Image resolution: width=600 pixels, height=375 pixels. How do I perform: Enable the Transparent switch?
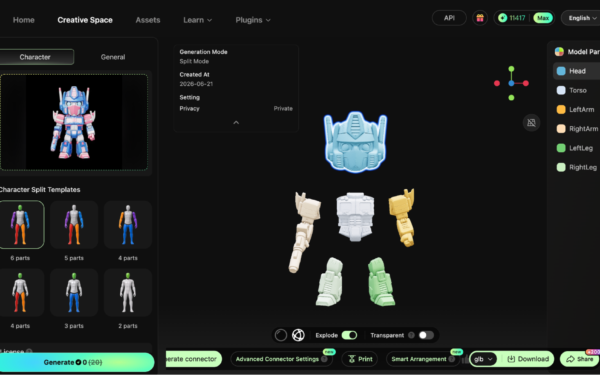(426, 335)
